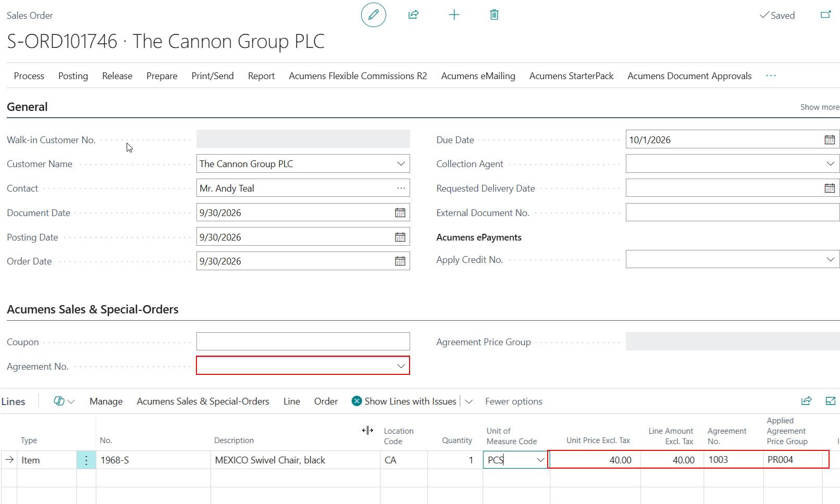Click the share icon beside the edit pencil
Image resolution: width=840 pixels, height=504 pixels.
click(413, 15)
